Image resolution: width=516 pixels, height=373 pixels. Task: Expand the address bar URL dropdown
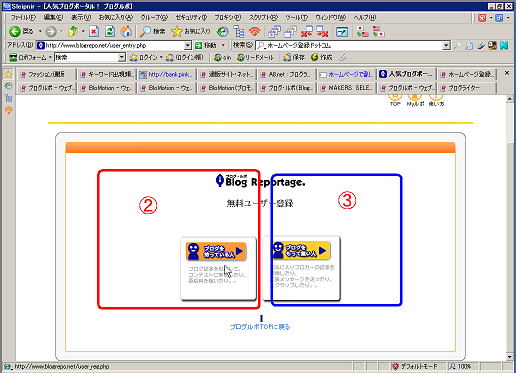coord(188,45)
